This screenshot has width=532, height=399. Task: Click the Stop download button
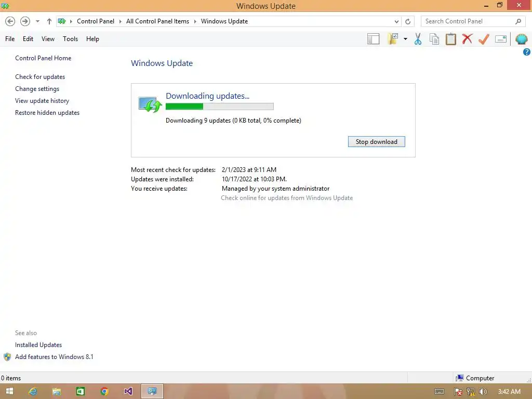tap(376, 142)
